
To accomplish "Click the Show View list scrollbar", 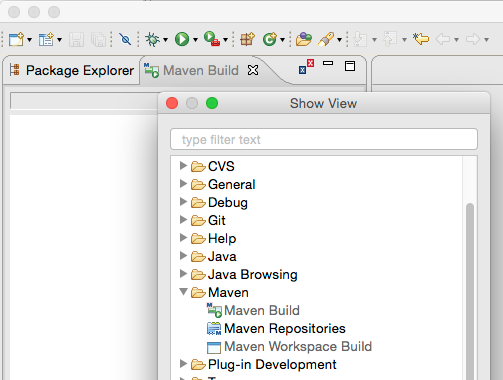I will 470,290.
